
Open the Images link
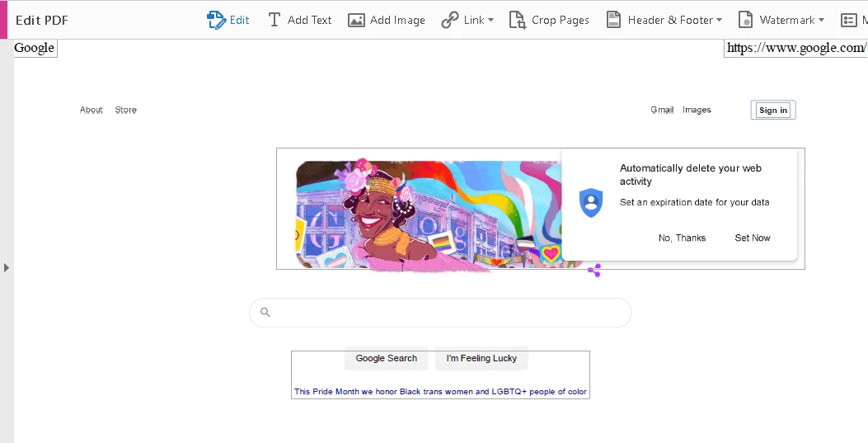(697, 110)
